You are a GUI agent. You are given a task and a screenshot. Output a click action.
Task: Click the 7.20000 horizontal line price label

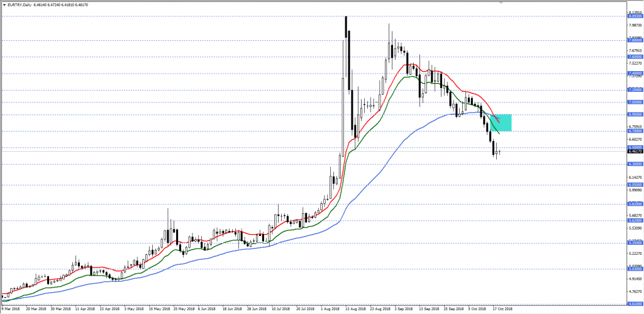635,89
